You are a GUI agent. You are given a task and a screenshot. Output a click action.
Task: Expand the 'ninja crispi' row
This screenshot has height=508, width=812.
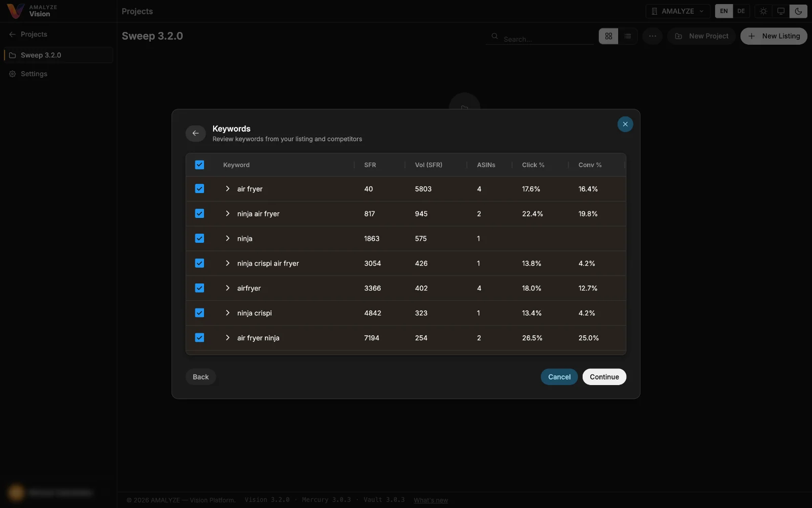[x=227, y=313]
